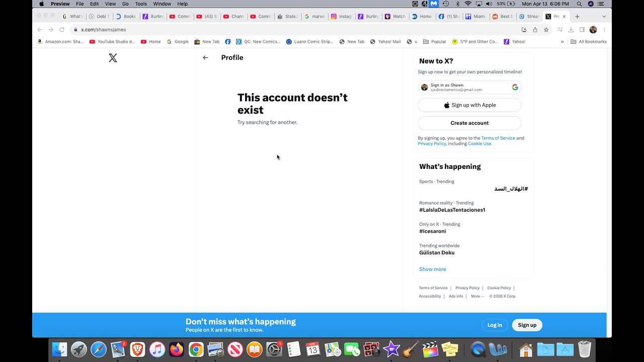Open Photo Booth in the Dock
The image size is (644, 362).
pyautogui.click(x=371, y=349)
